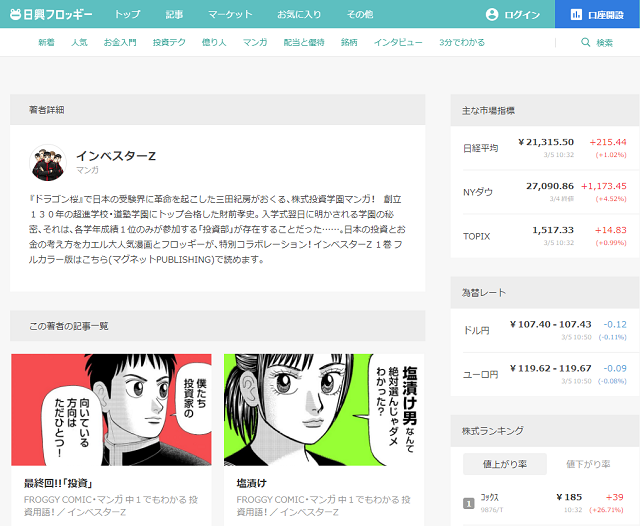Open the 塩漬け manga thumbnail
The height and width of the screenshot is (526, 640).
(x=324, y=409)
